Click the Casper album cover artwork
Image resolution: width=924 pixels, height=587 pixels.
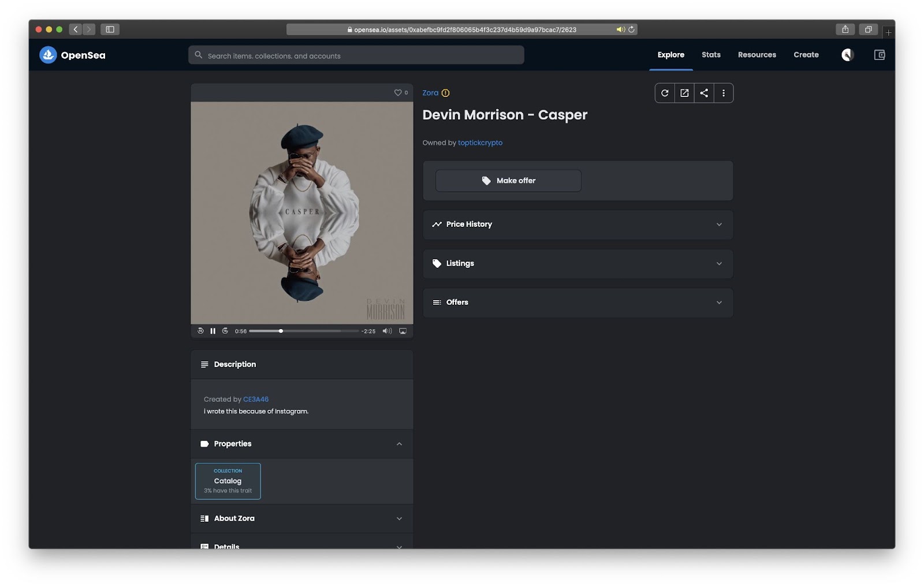(x=302, y=213)
